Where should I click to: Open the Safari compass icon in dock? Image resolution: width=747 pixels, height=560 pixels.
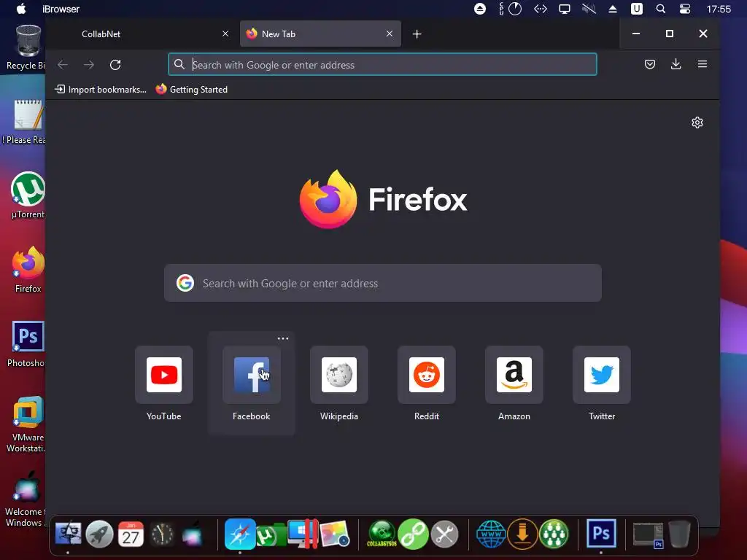click(240, 534)
